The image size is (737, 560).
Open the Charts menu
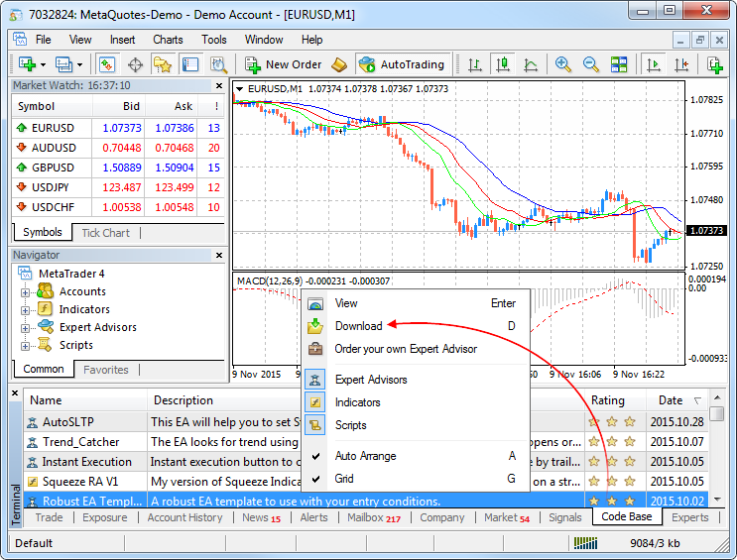click(x=168, y=40)
